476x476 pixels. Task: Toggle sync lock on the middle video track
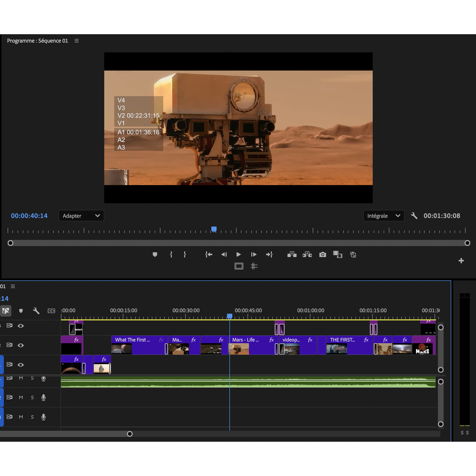click(x=9, y=345)
